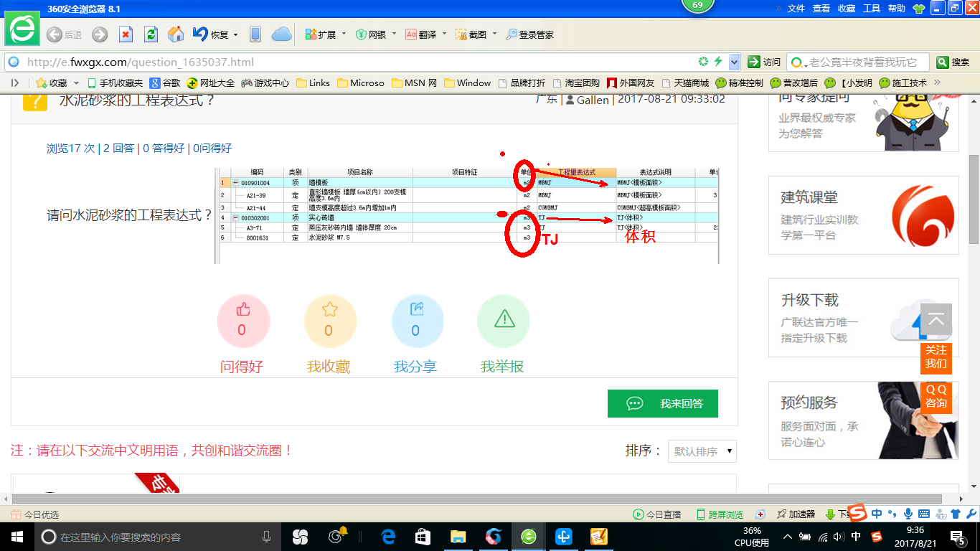The width and height of the screenshot is (980, 551).
Task: Refresh the page with green reload icon
Action: pos(151,34)
